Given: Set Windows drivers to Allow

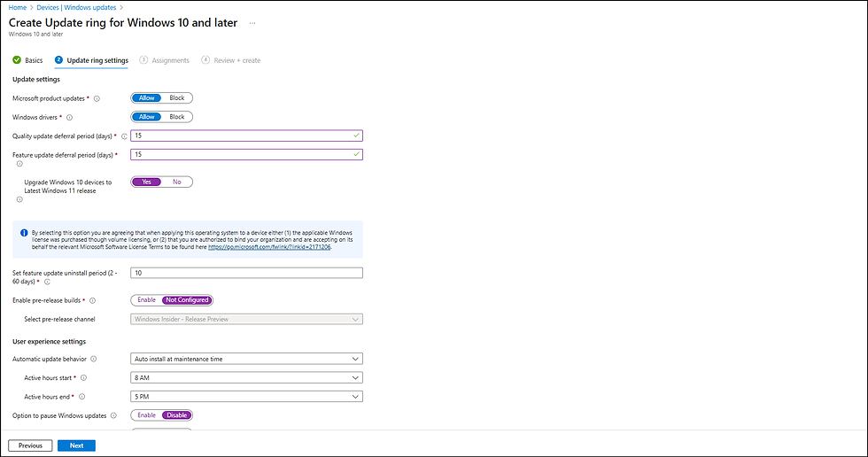Looking at the screenshot, I should [147, 117].
